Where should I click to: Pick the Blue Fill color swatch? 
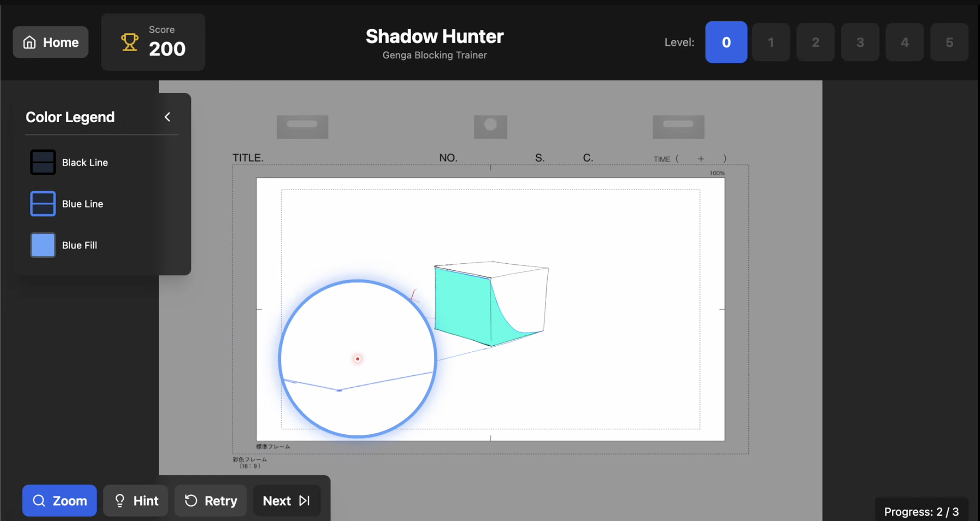pyautogui.click(x=43, y=245)
